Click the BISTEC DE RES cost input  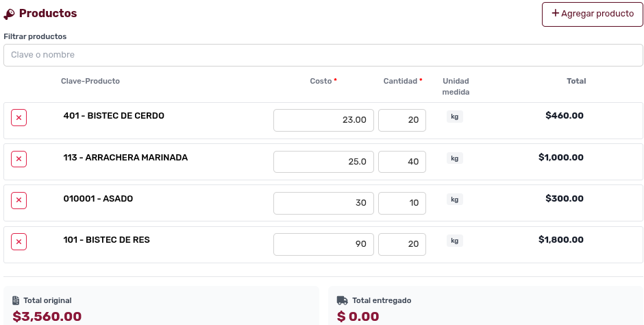[x=323, y=244]
